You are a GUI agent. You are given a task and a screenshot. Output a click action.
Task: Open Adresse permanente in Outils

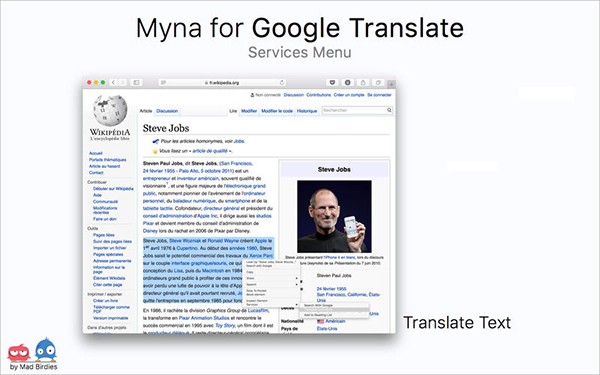[112, 261]
